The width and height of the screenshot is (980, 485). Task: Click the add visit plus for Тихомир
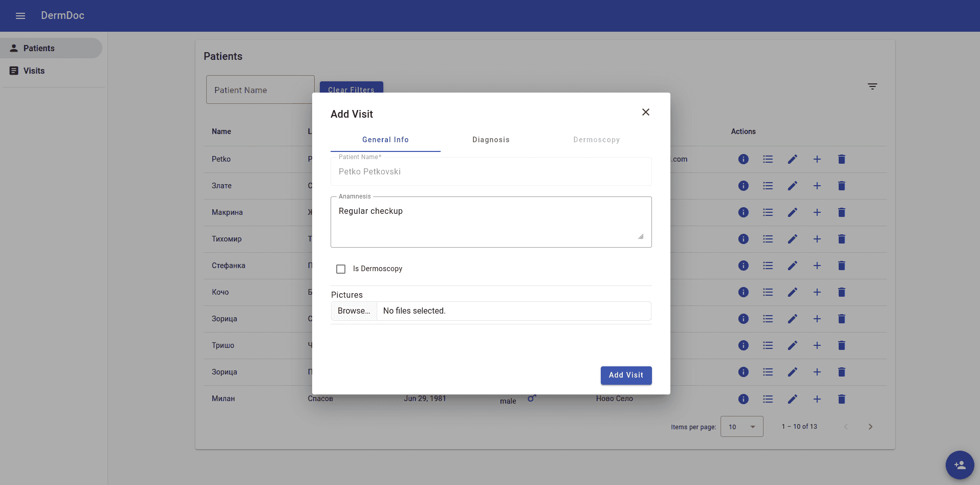tap(817, 239)
